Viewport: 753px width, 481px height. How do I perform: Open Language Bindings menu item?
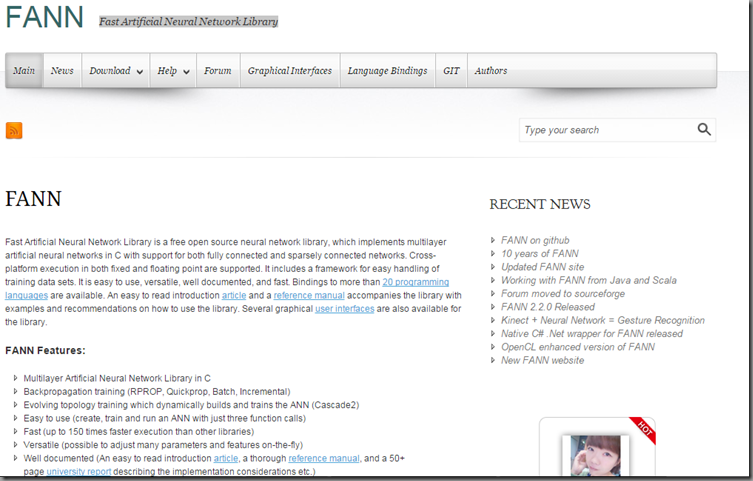click(x=387, y=71)
